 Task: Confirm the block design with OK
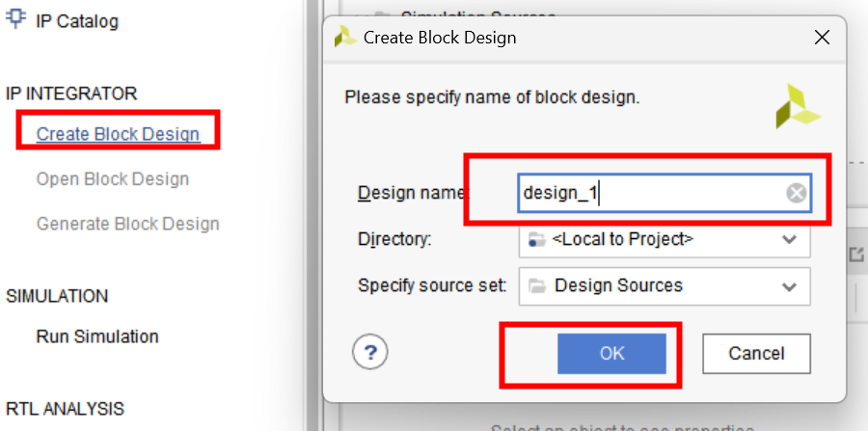611,354
